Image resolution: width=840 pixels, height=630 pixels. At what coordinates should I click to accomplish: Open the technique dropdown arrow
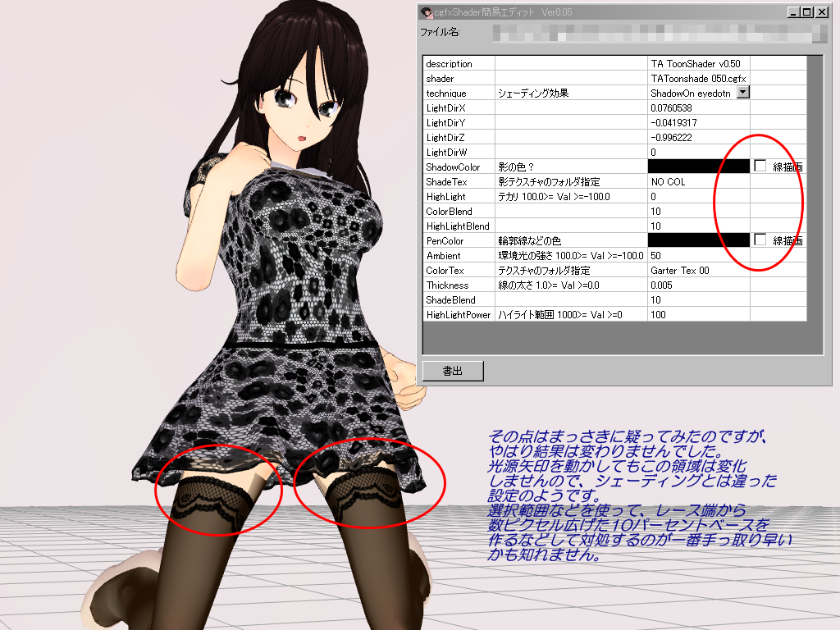(743, 93)
